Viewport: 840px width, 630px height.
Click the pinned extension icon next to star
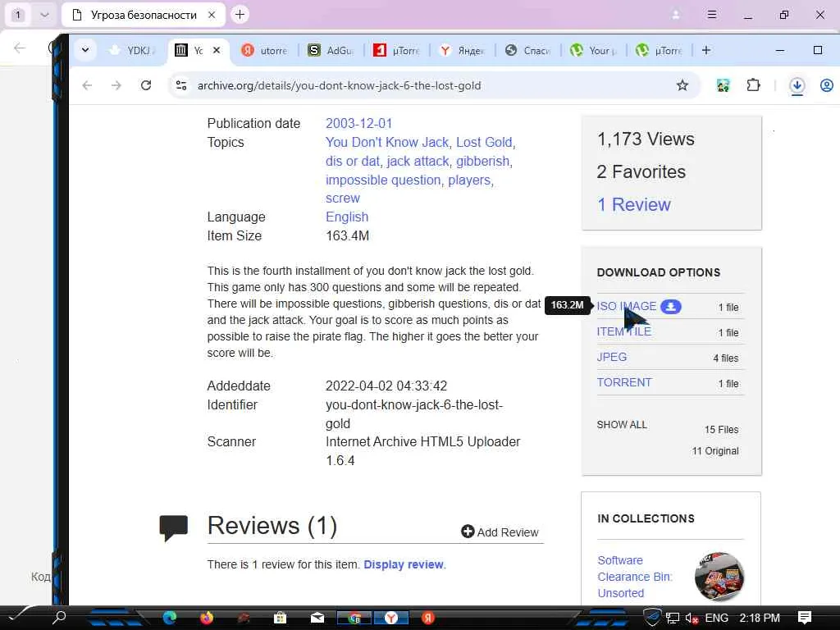pyautogui.click(x=723, y=85)
